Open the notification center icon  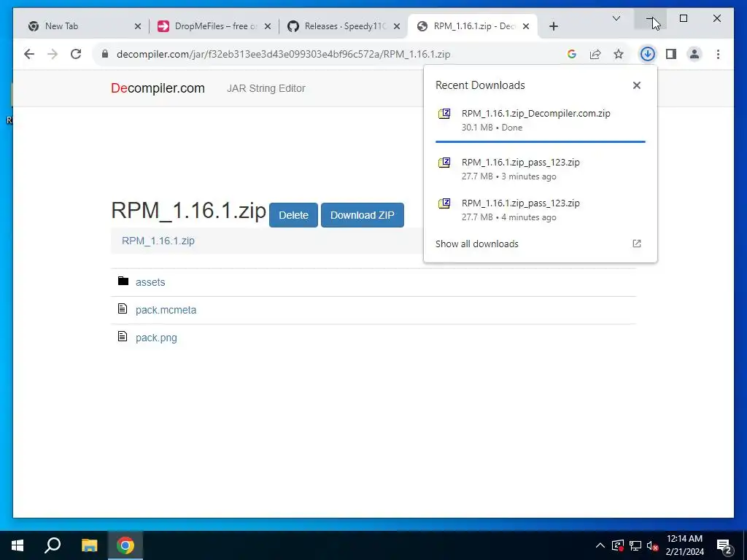coord(724,546)
